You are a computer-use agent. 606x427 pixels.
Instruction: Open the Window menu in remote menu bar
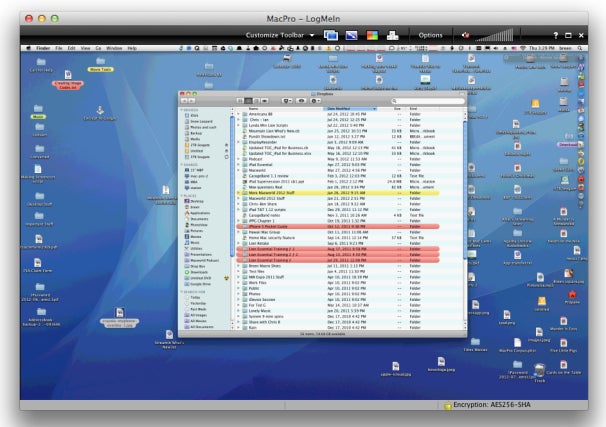(x=114, y=48)
